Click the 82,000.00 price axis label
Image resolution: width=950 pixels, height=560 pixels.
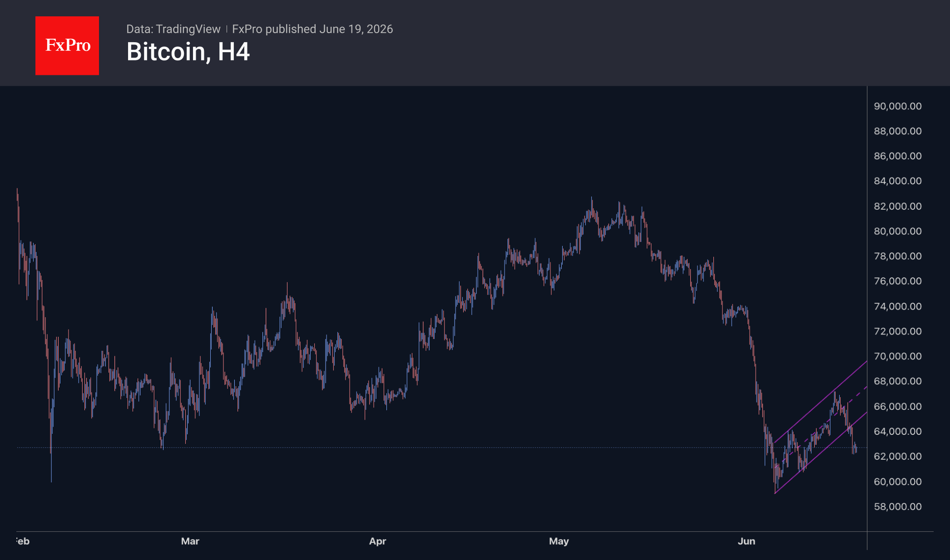pyautogui.click(x=898, y=206)
